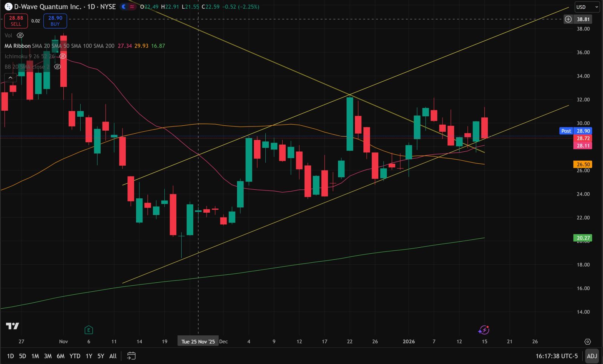Image resolution: width=603 pixels, height=364 pixels.
Task: Click the orange 26.50 SMA price label
Action: coord(583,164)
